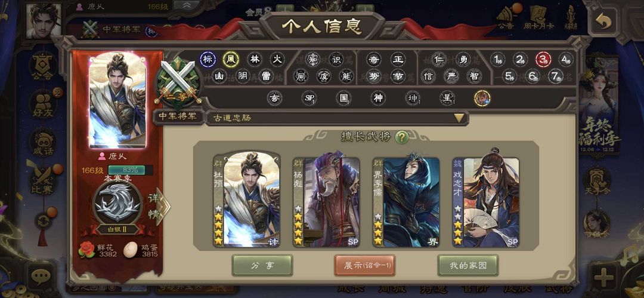
Task: Open the chat bubble icon
Action: tap(41, 277)
